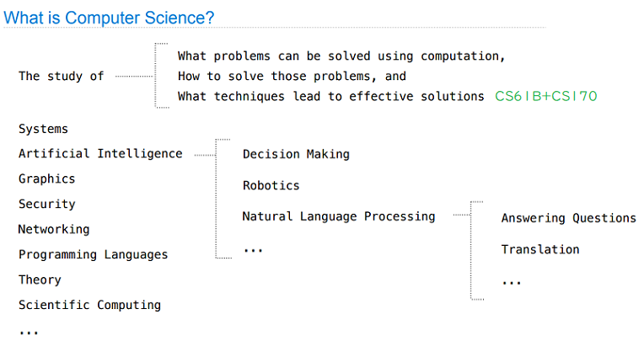Select the Graphics item
644x341 pixels.
pyautogui.click(x=47, y=178)
